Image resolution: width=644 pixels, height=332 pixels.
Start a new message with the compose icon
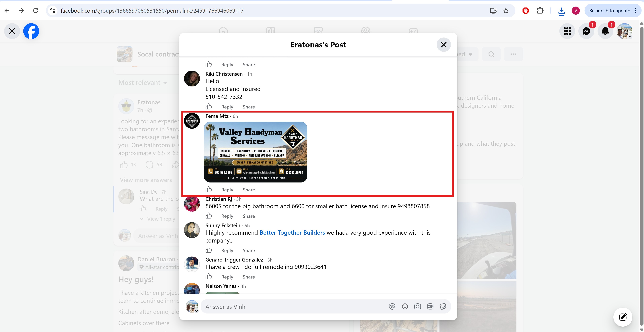623,317
